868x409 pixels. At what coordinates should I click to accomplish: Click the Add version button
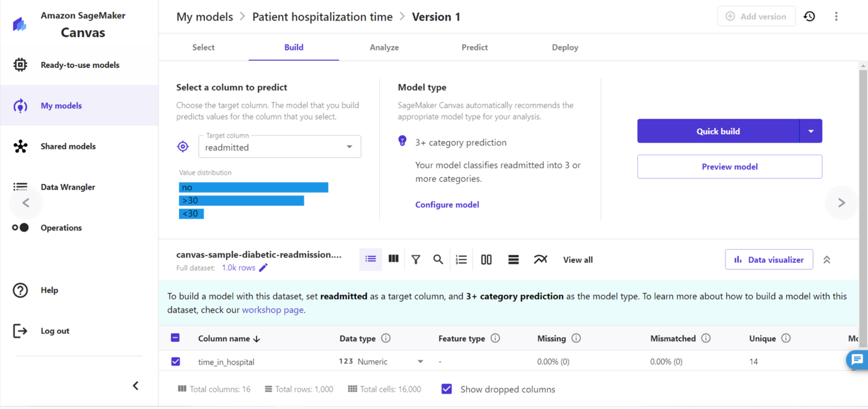[x=756, y=16]
